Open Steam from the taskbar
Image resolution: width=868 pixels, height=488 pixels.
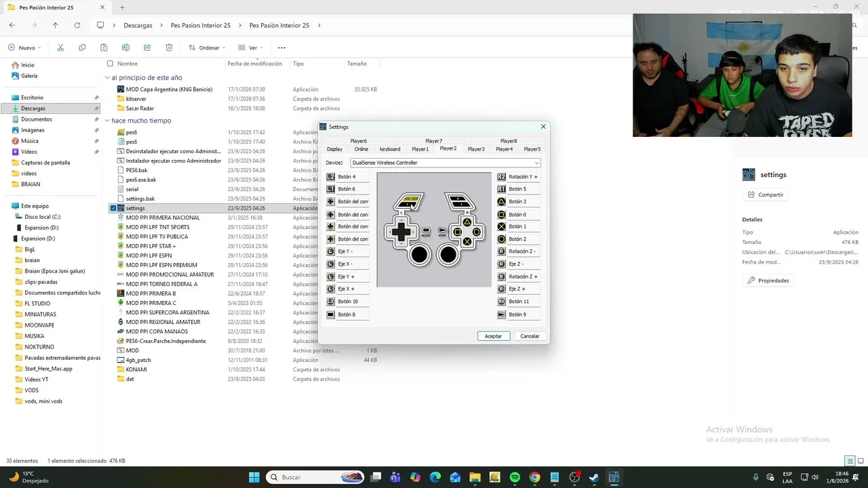[x=594, y=477]
